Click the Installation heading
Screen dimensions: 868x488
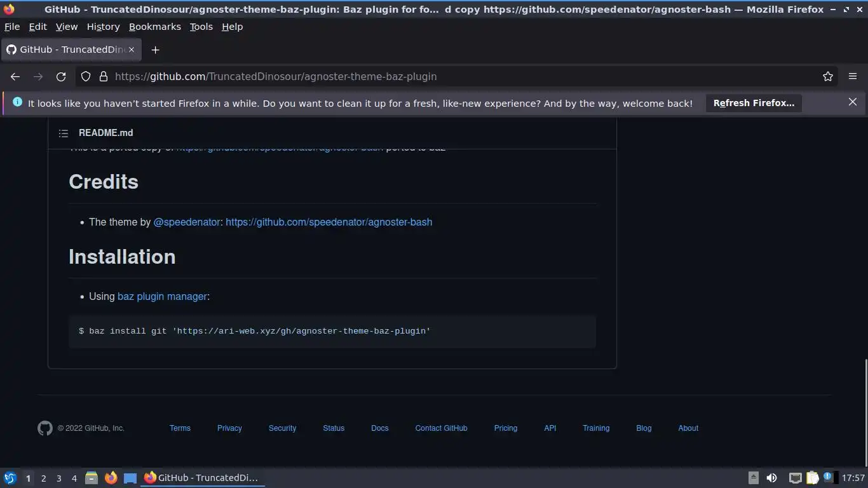tap(122, 257)
